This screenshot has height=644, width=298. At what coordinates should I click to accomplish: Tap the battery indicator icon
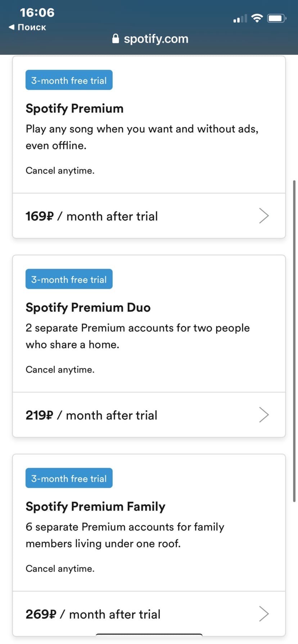coord(276,18)
